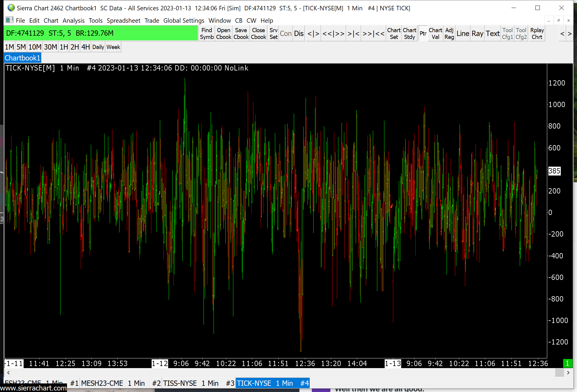Click the Chart Values tool button
The width and height of the screenshot is (577, 392).
click(435, 33)
